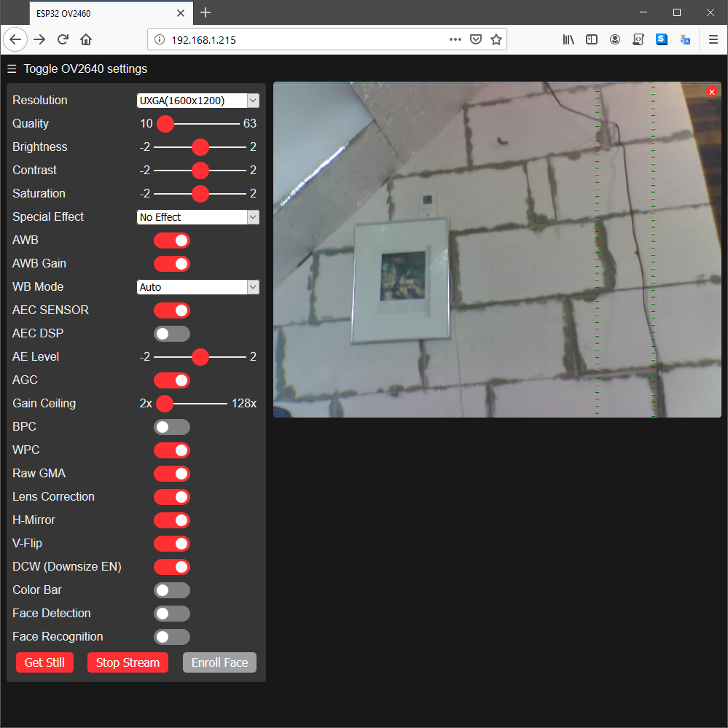The width and height of the screenshot is (728, 728).
Task: Open the Resolution dropdown
Action: (x=197, y=101)
